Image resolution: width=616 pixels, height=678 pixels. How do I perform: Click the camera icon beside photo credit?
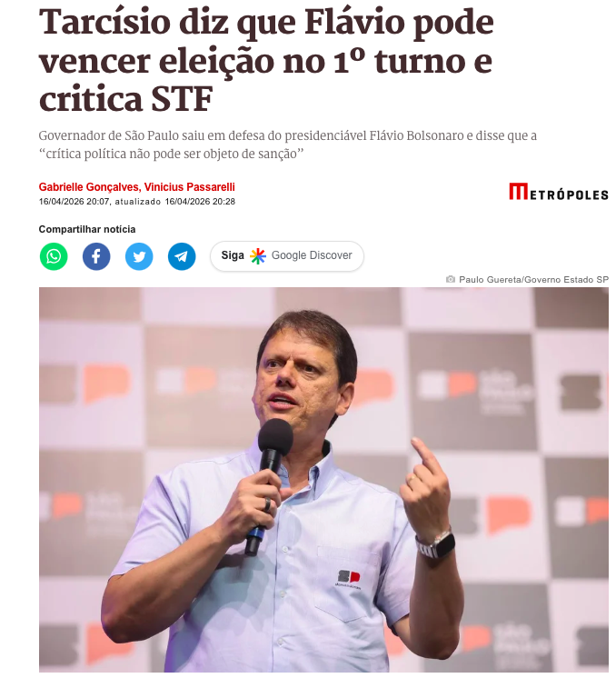[x=451, y=279]
